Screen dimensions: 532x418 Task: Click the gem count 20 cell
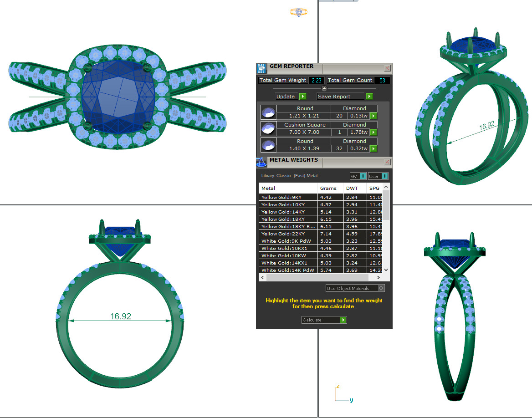[339, 116]
